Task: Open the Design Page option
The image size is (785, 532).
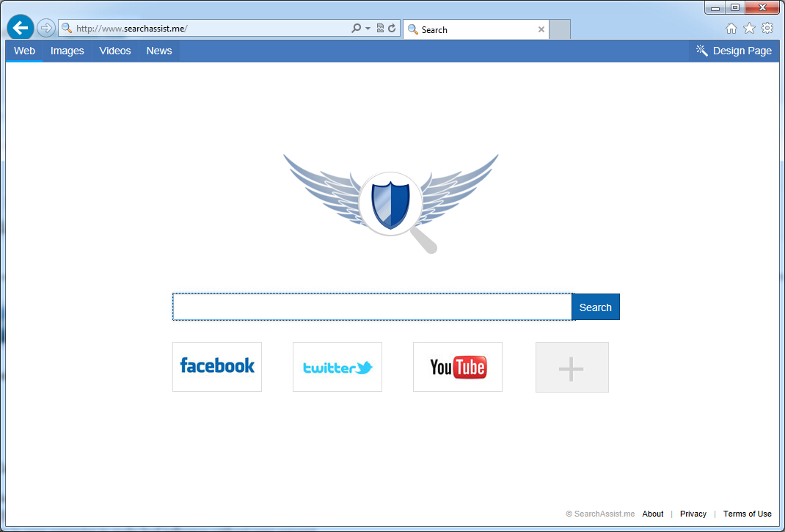Action: pos(734,51)
